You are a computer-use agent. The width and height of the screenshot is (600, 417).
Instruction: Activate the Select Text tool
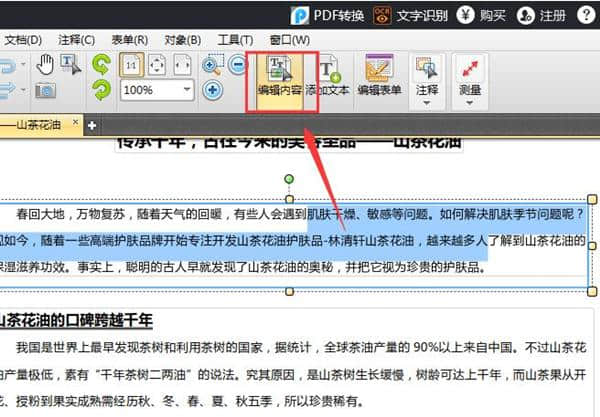click(x=70, y=64)
